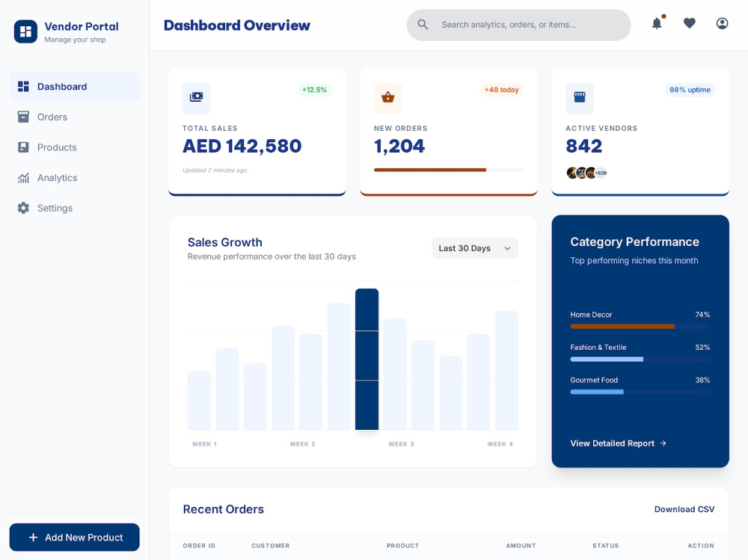Click the 1,204 new orders value
Screen dimensions: 748x560
(x=399, y=146)
